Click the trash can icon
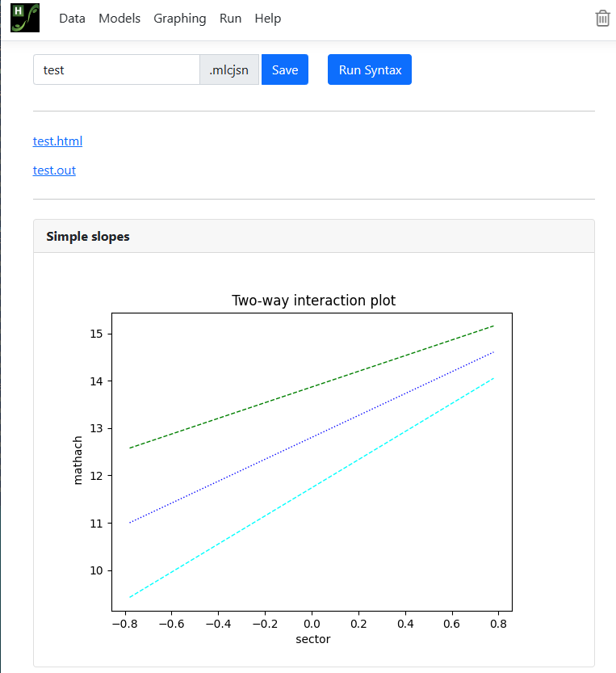This screenshot has width=616, height=673. pyautogui.click(x=602, y=19)
